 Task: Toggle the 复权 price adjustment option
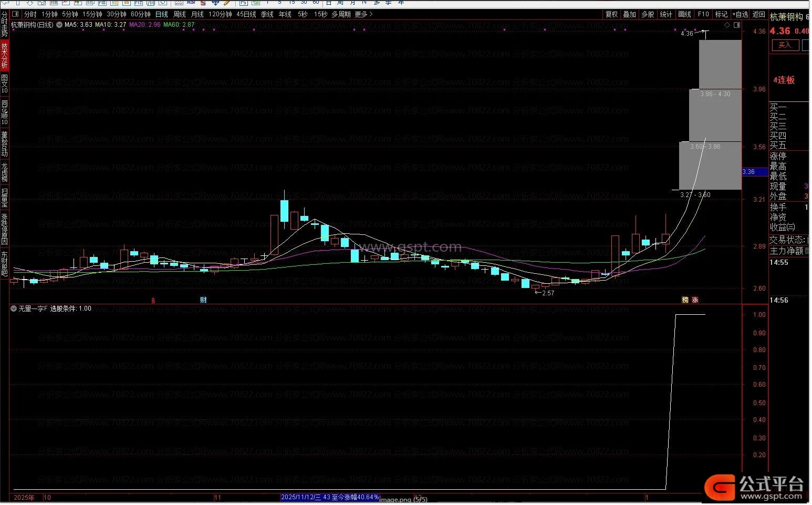612,14
